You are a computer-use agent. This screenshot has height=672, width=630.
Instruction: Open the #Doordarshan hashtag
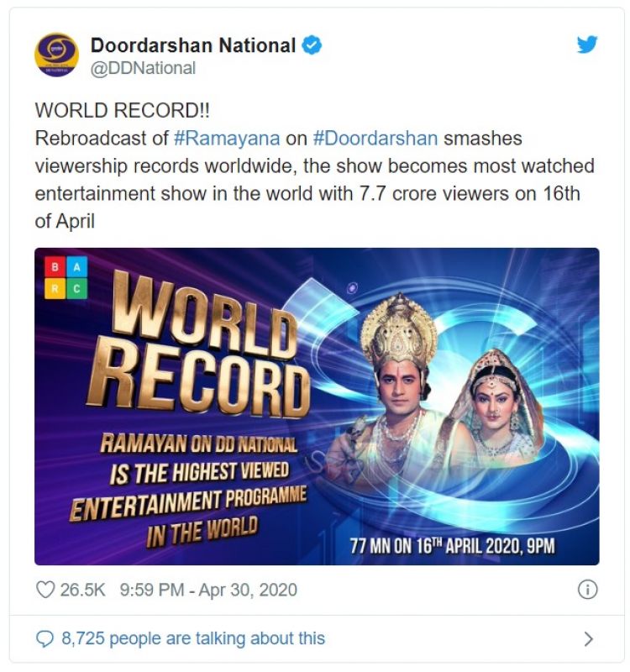point(375,139)
